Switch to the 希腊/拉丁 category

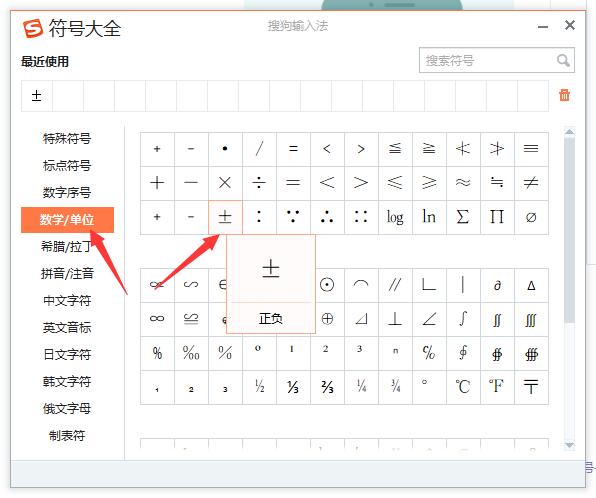tap(67, 246)
